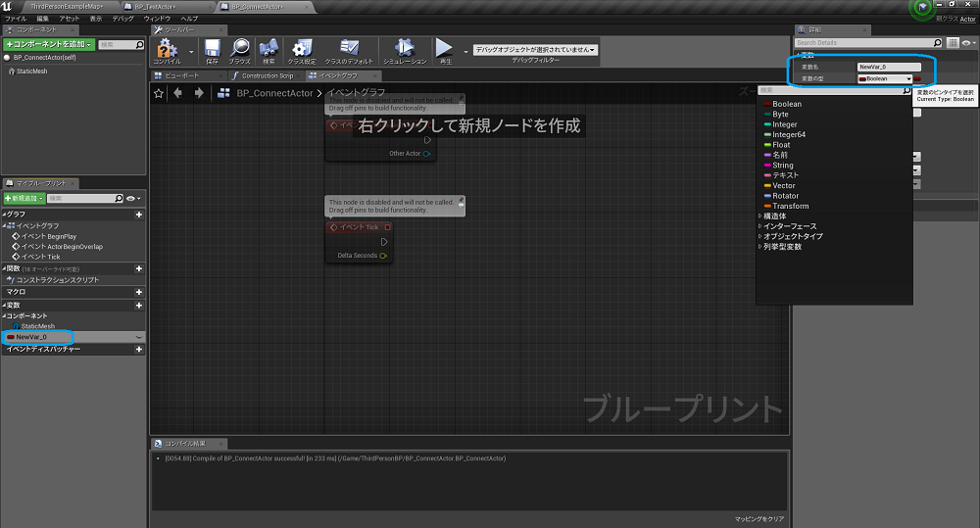Add a new function with plus icon
980x528 pixels.
coord(139,268)
